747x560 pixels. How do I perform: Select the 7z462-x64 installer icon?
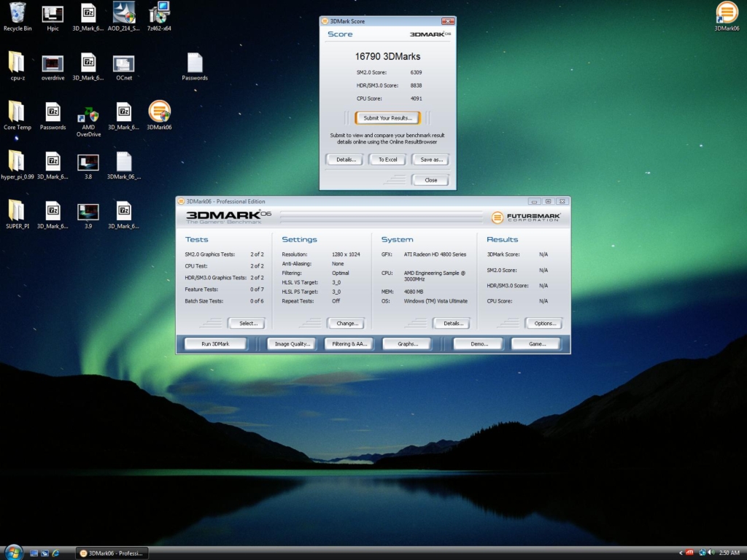pyautogui.click(x=159, y=17)
